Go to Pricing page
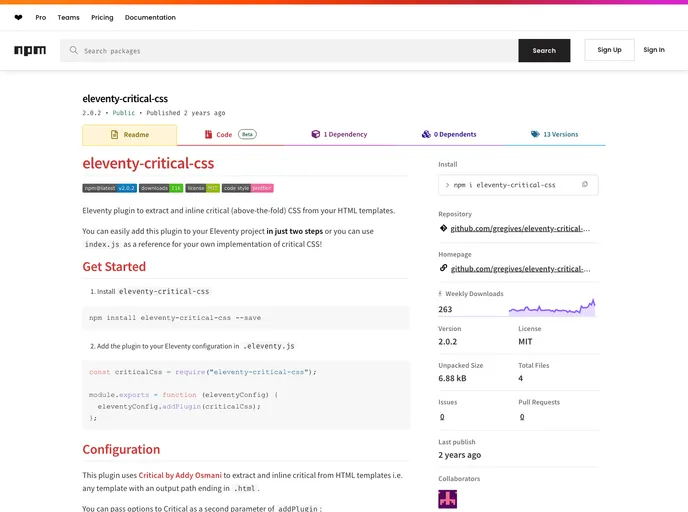The height and width of the screenshot is (512, 688). click(x=102, y=18)
